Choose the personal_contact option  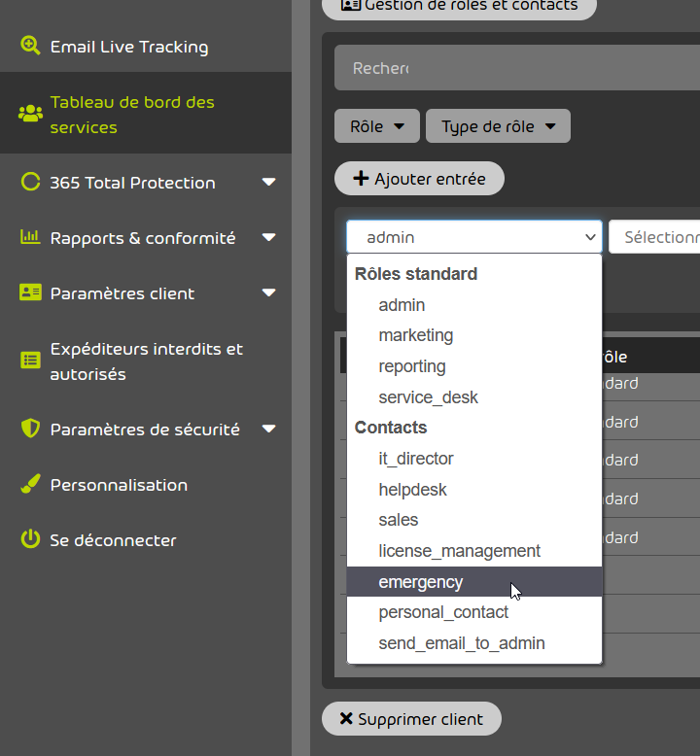474,612
